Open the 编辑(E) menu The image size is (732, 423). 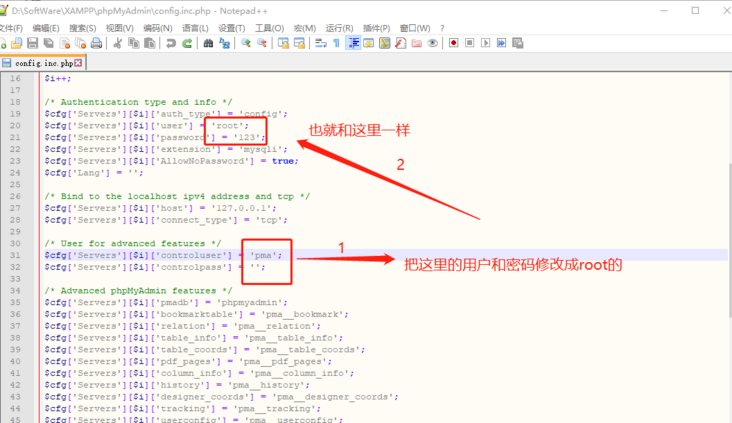46,28
